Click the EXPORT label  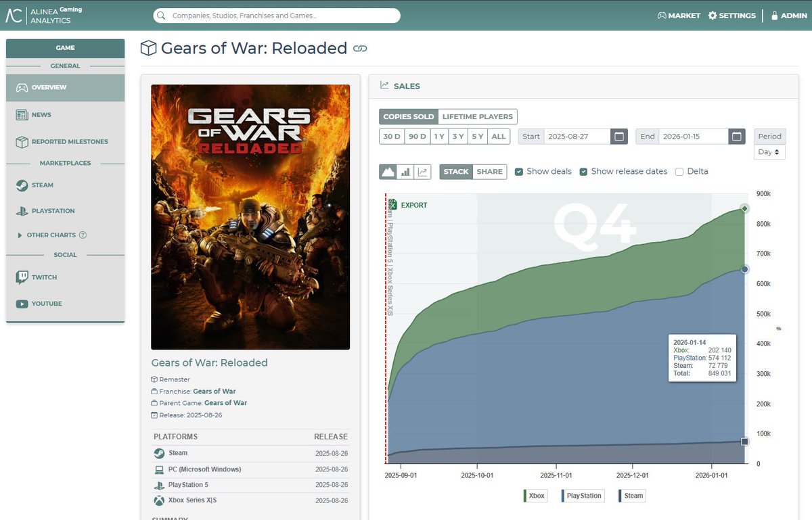[x=414, y=205]
